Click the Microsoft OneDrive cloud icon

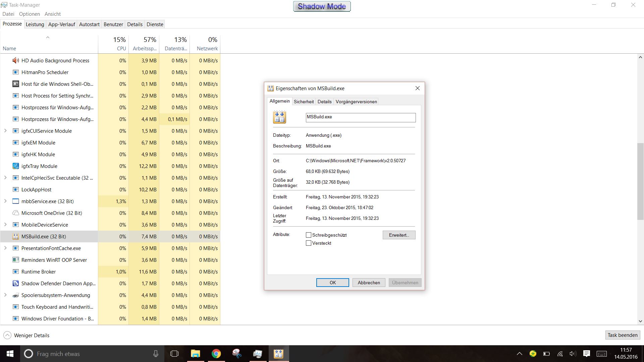15,213
